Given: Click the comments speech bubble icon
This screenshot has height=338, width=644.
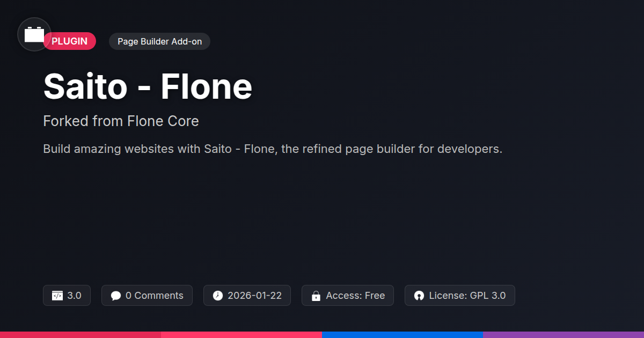Looking at the screenshot, I should click(x=116, y=296).
